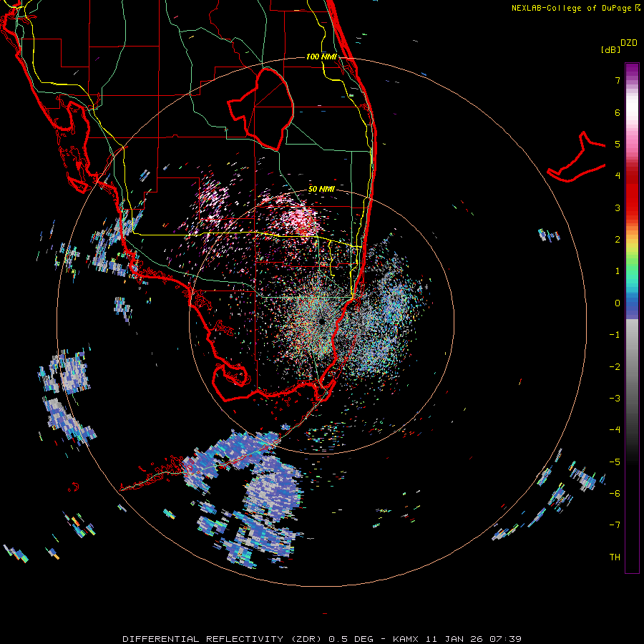Click the -5 value on the color scale

click(615, 462)
